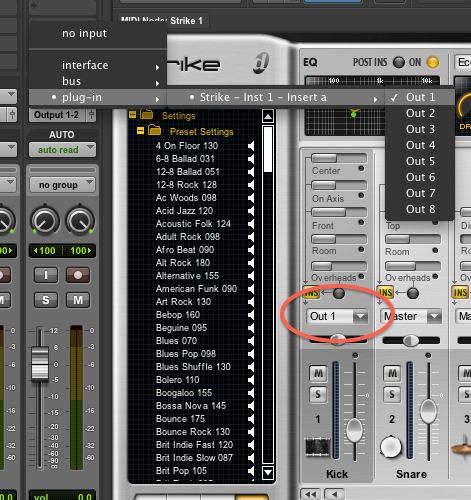The height and width of the screenshot is (500, 471).
Task: Collapse the Settings folder tree node
Action: click(x=132, y=115)
